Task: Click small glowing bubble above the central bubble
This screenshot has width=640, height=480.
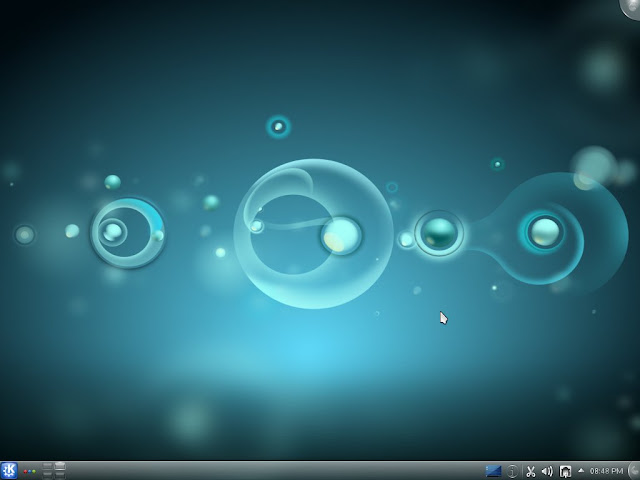Action: [278, 127]
